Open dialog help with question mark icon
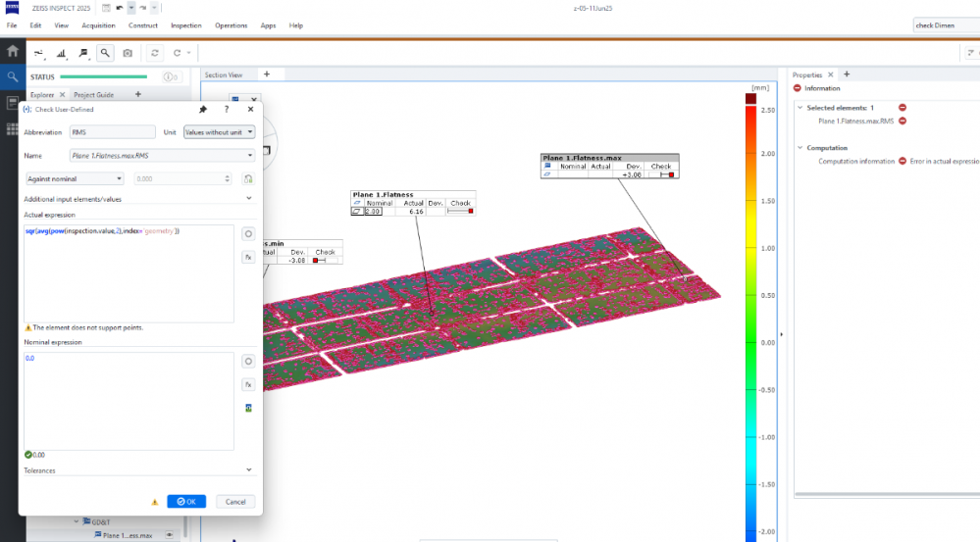This screenshot has width=980, height=542. pyautogui.click(x=227, y=110)
